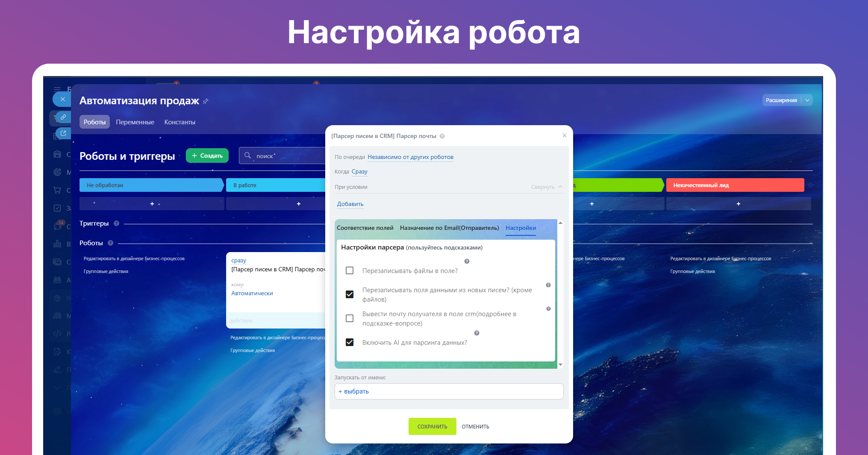Change queue option Независимо от других роботов
Image resolution: width=868 pixels, height=455 pixels.
click(410, 157)
